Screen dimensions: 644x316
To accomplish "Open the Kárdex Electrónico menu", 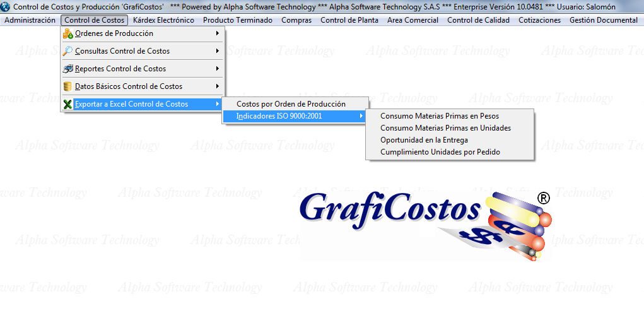I will pos(163,20).
